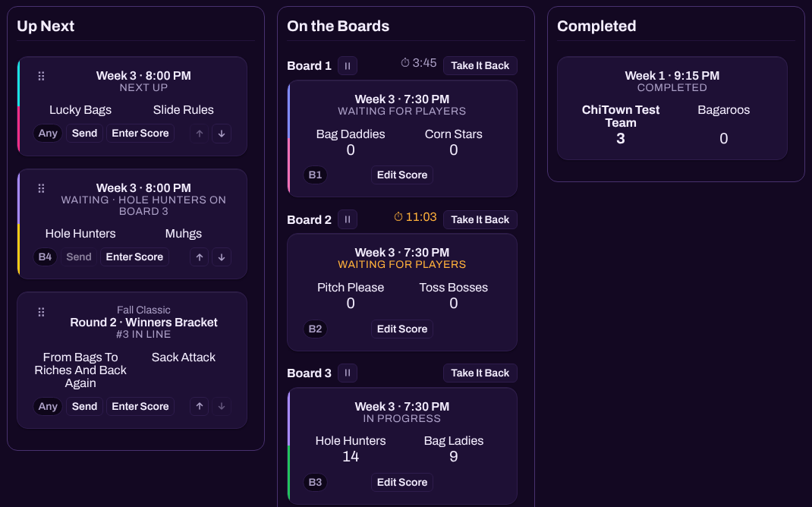Grab the drag handle on Fall Classic match
Image resolution: width=812 pixels, height=507 pixels.
pyautogui.click(x=42, y=312)
